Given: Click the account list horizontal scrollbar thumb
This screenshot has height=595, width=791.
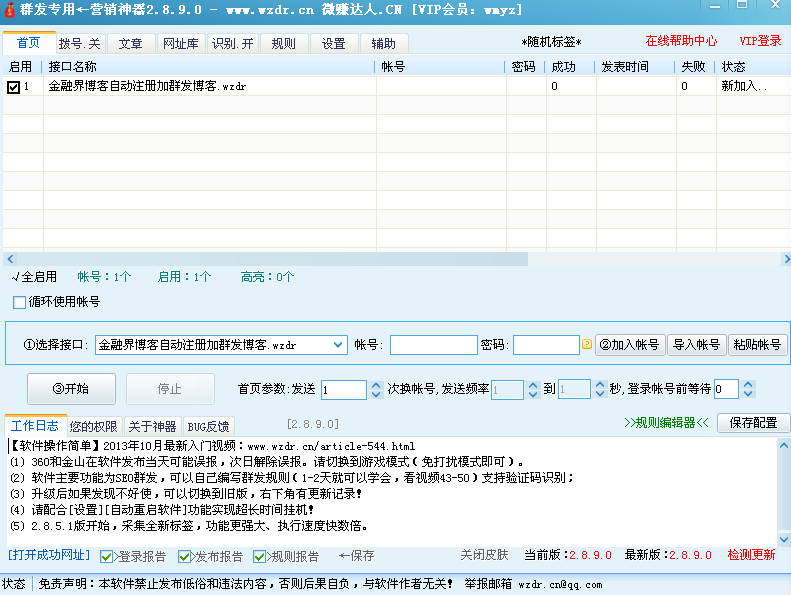Looking at the screenshot, I should [x=272, y=259].
